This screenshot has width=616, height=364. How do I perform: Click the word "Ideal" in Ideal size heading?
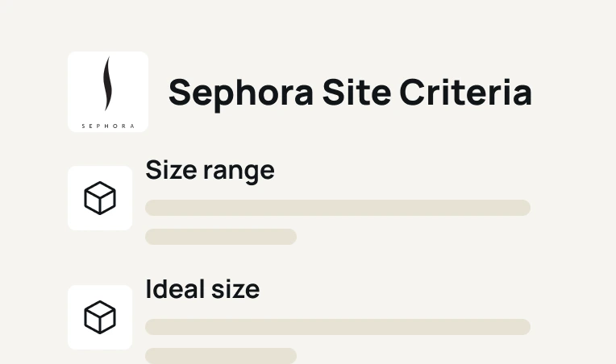point(174,289)
